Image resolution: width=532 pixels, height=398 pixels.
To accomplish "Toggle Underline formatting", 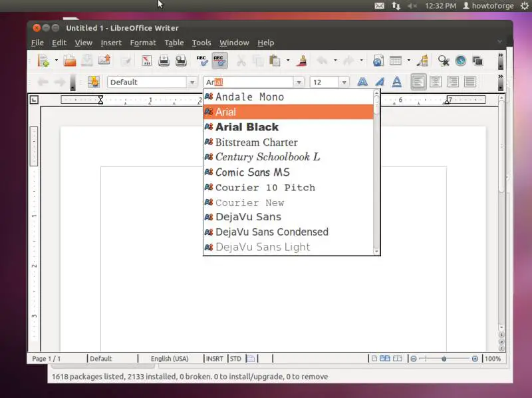I will (396, 82).
